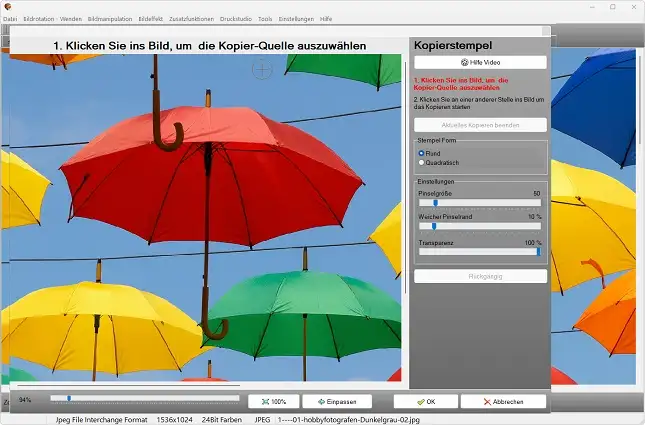Set zoom with the 100% button

(x=272, y=401)
